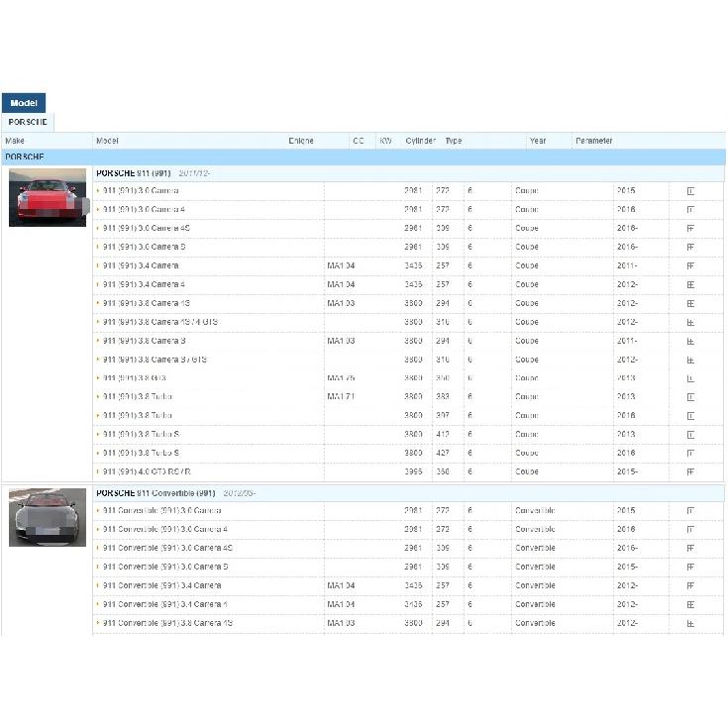Screen dimensions: 728x728
Task: Click the red Porsche 911 coupe thumbnail
Action: (x=48, y=198)
